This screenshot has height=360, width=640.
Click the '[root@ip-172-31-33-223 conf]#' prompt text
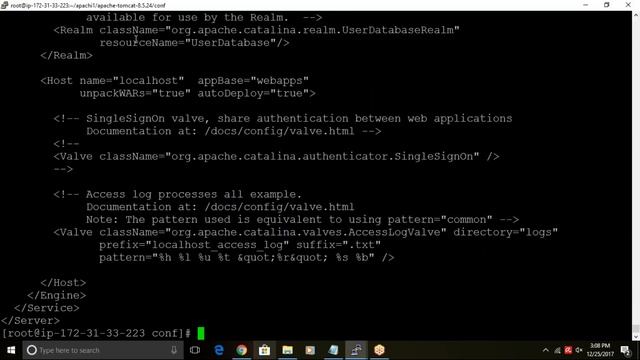point(96,333)
